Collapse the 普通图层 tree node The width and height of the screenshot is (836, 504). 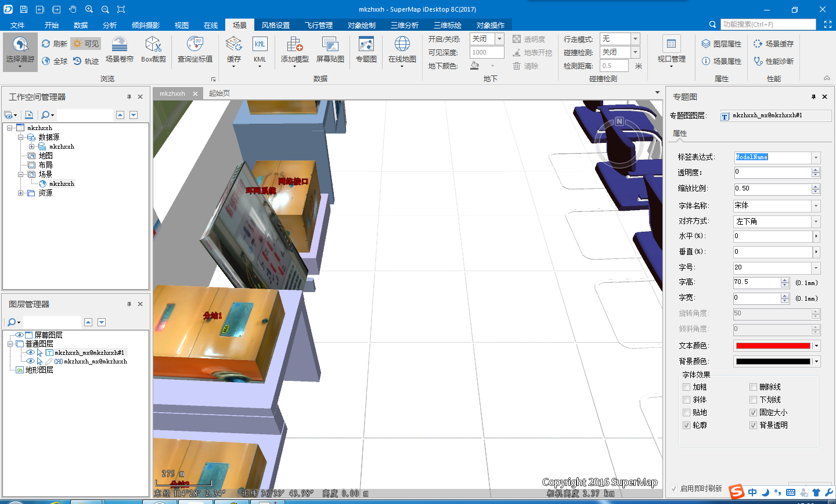point(10,344)
